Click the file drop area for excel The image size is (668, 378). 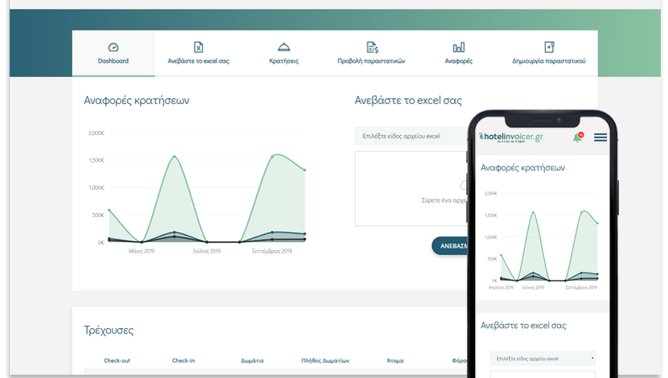click(x=412, y=188)
